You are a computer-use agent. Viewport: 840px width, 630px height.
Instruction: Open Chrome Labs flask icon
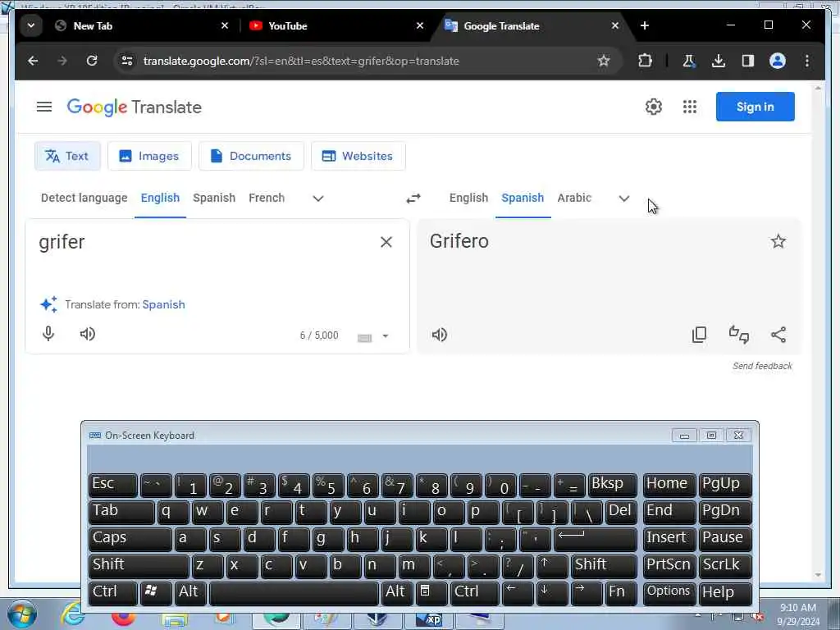[688, 61]
